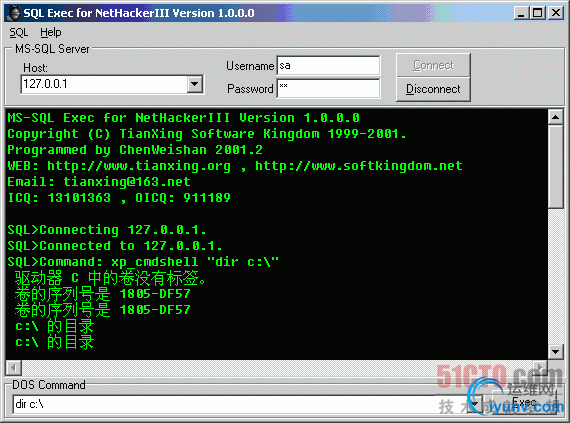Focus the Password input field
Image resolution: width=570 pixels, height=423 pixels.
[328, 88]
